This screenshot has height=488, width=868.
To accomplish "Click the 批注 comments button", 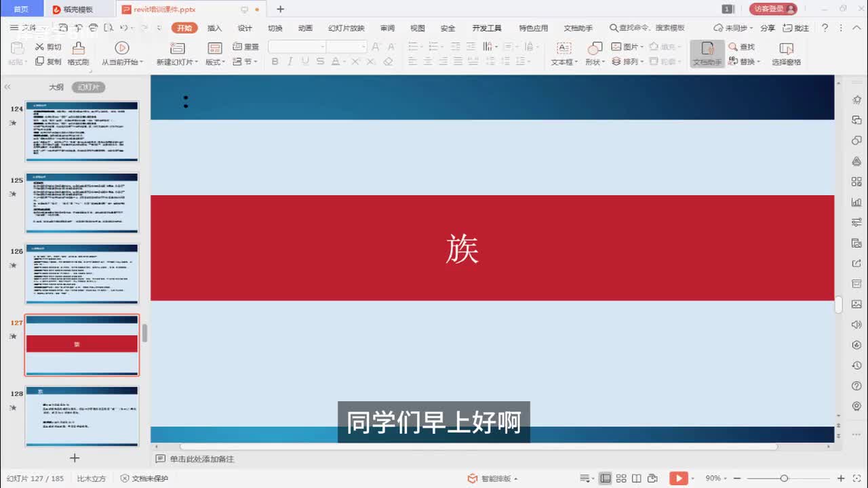I will 796,28.
